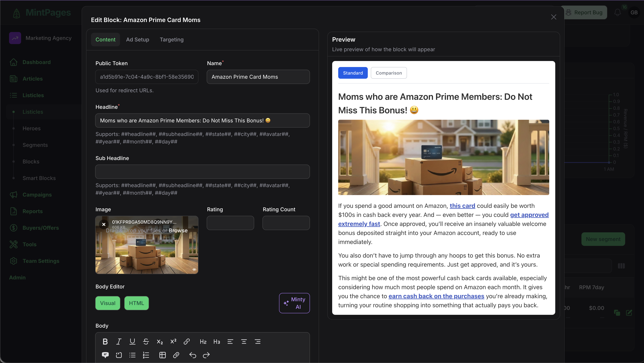This screenshot has width=644, height=363.
Task: Open the Reports section in the sidebar
Action: click(32, 211)
